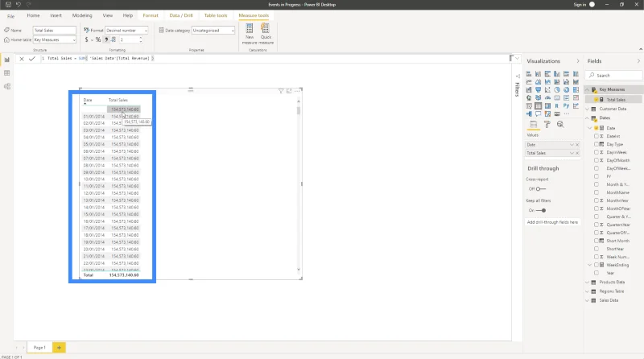
Task: Collapse the Fields pane
Action: click(x=638, y=61)
